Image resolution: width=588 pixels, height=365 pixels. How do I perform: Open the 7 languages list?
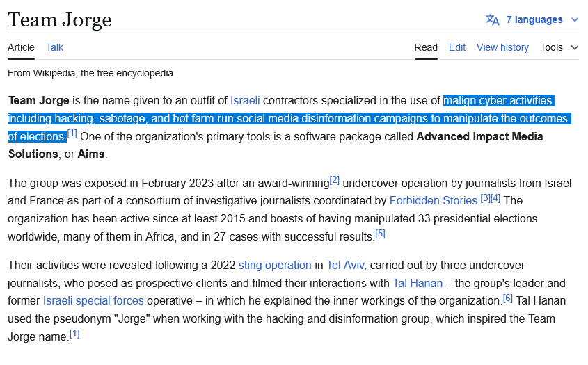click(x=534, y=20)
